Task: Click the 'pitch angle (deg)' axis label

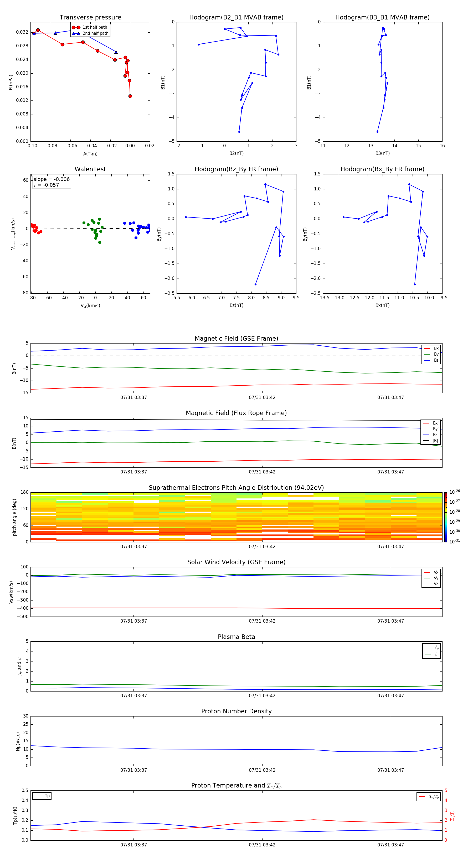Action: (x=14, y=517)
